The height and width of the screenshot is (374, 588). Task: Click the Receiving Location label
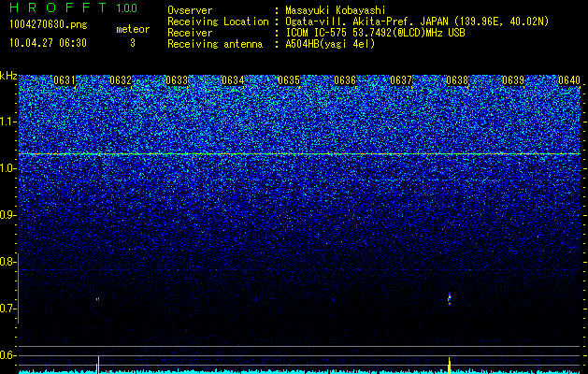[218, 22]
